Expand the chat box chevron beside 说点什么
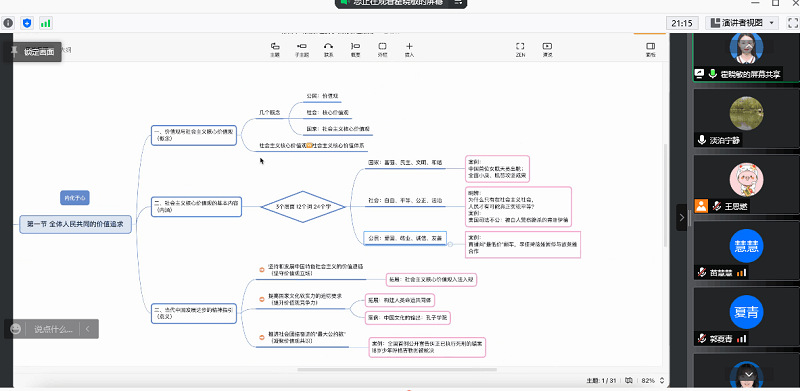This screenshot has width=800, height=391. 88,329
